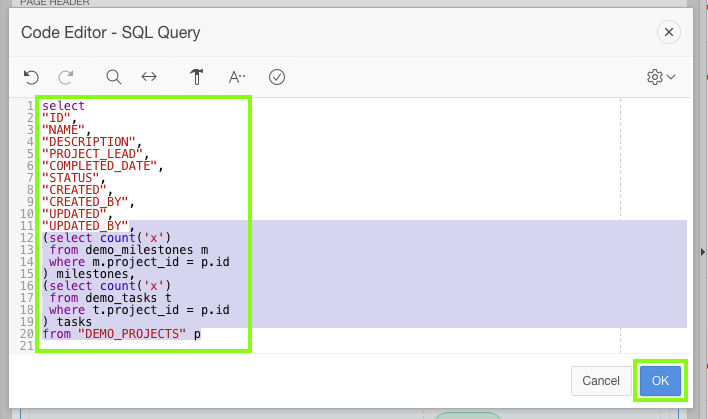Click the Code Editor - SQL Query title
Viewport: 708px width, 419px height.
[111, 33]
